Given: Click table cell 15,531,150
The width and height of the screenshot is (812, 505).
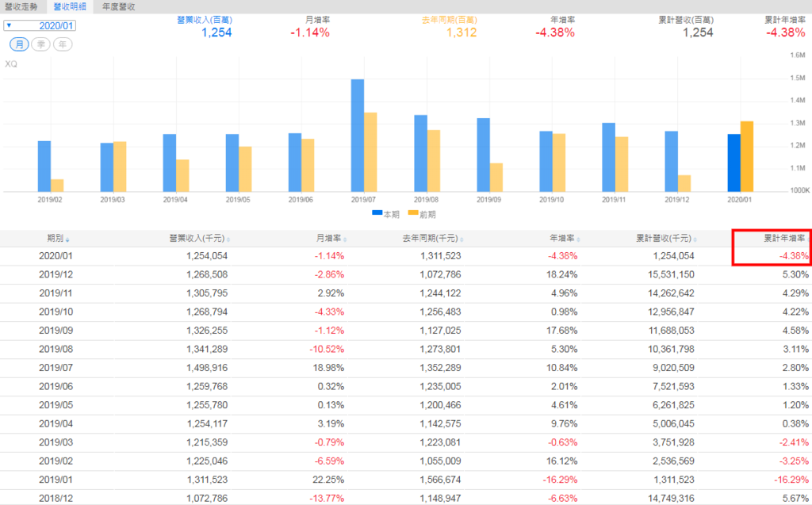Looking at the screenshot, I should point(671,274).
